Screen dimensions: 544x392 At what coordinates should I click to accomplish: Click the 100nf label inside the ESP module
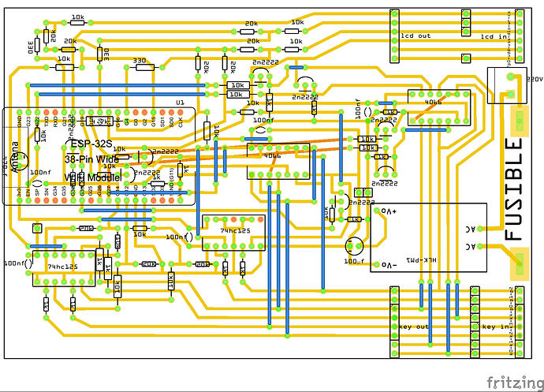tap(40, 172)
